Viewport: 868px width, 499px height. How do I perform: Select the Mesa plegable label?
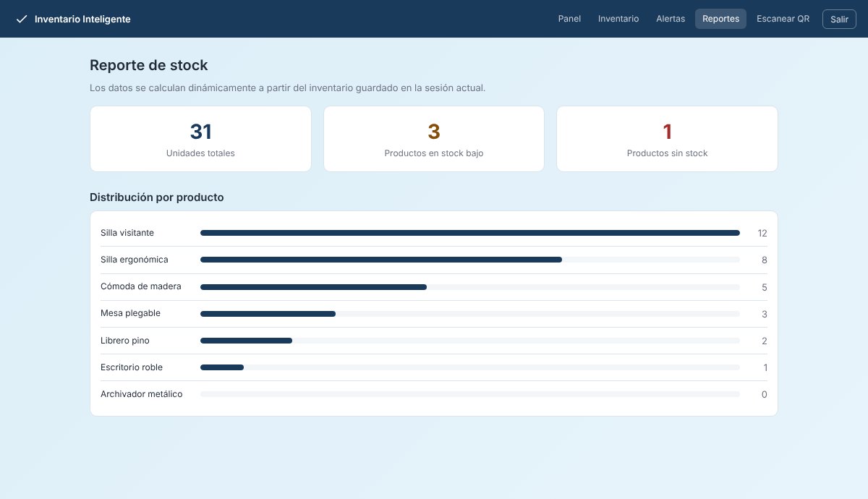[x=131, y=313]
